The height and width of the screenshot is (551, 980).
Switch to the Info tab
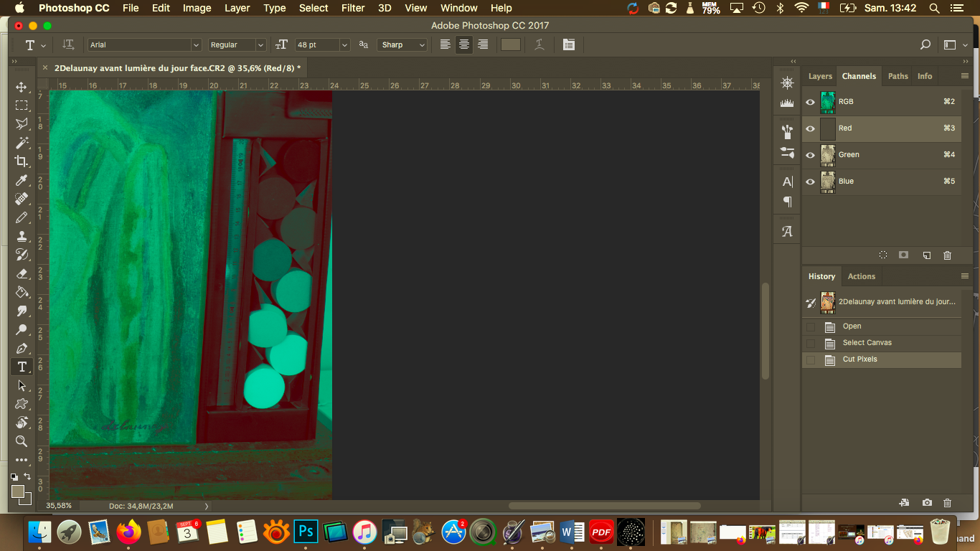(x=925, y=76)
